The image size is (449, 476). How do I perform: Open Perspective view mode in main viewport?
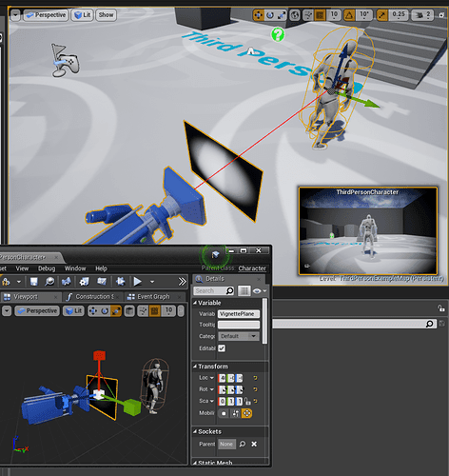(x=46, y=15)
